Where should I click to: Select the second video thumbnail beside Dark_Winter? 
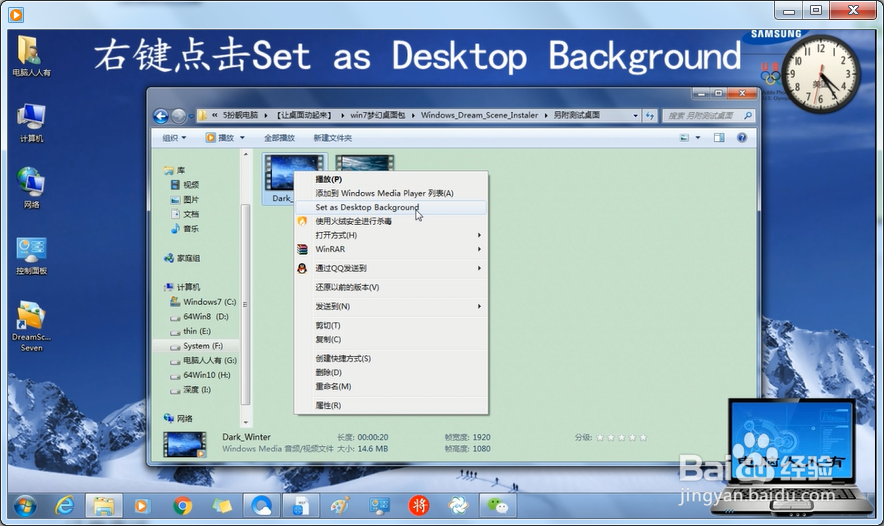[365, 162]
